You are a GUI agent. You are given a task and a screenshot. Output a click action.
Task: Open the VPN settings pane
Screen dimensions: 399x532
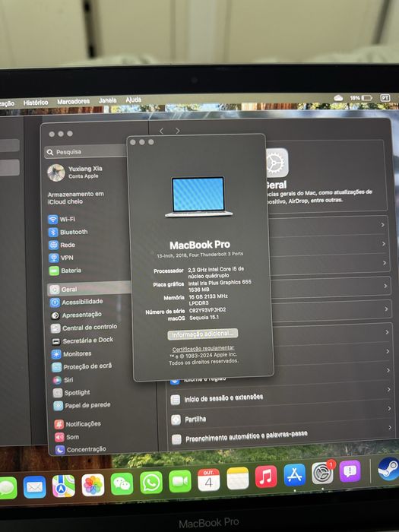pos(61,258)
